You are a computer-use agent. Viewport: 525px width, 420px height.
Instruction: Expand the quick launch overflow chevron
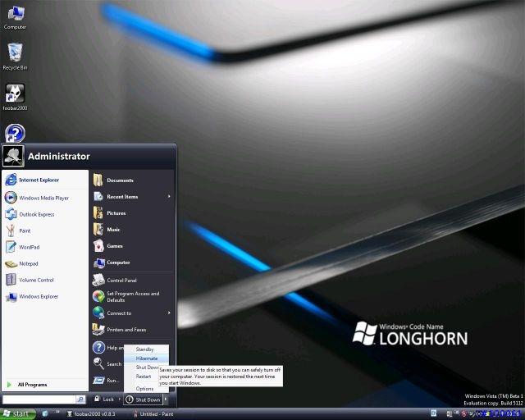57,413
